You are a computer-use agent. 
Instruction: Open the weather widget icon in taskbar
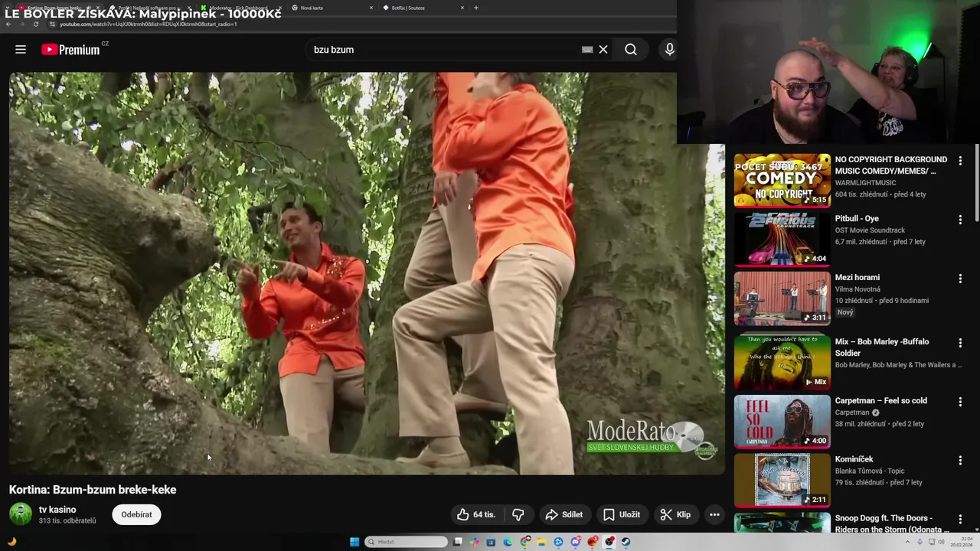(x=11, y=542)
